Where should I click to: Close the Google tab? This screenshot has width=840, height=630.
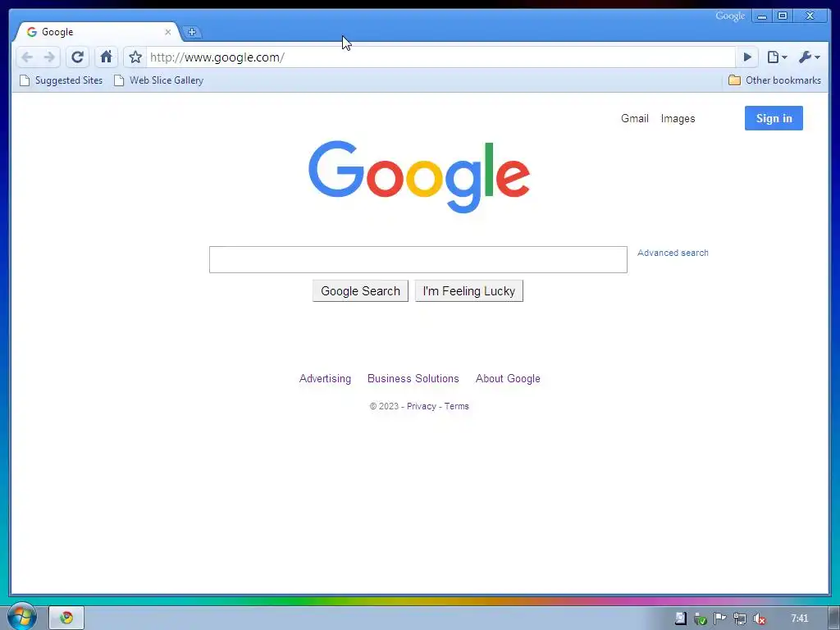pos(167,32)
